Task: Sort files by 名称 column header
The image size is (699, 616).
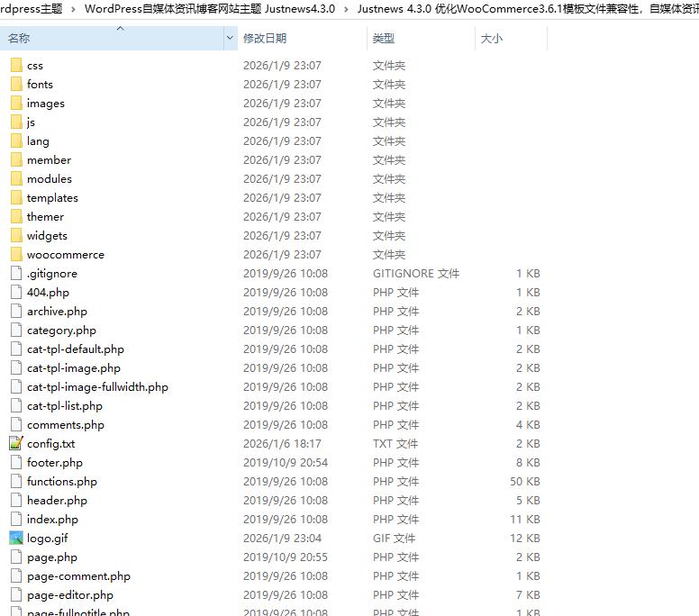Action: point(112,38)
